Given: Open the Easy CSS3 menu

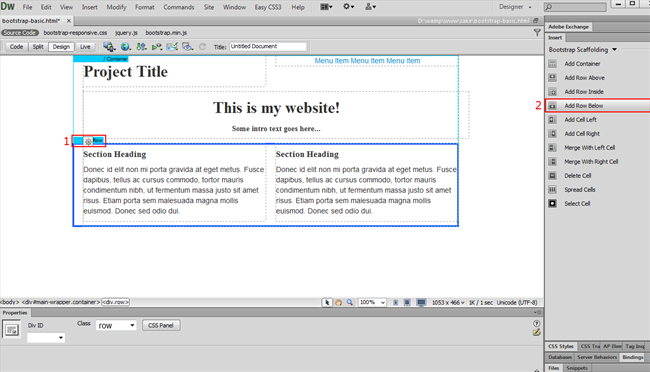Looking at the screenshot, I should 268,7.
